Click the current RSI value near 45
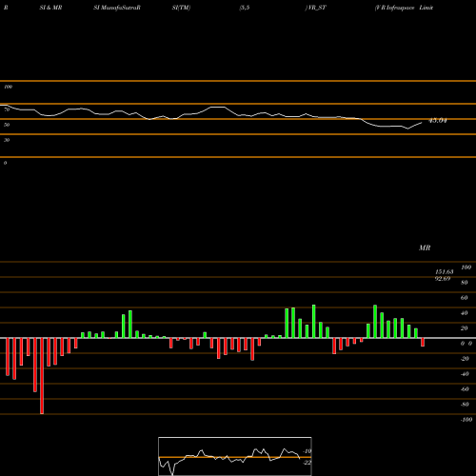Screen dimensions: 476x476 (438, 121)
